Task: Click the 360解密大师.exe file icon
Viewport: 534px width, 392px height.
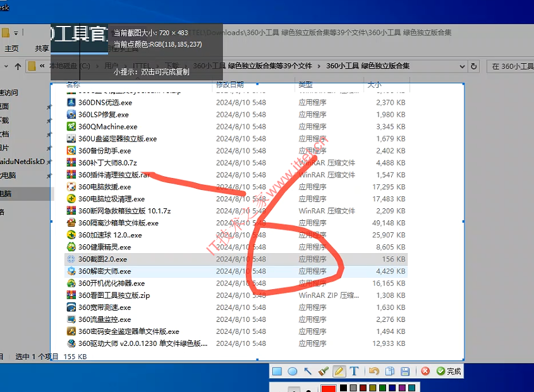Action: (71, 271)
